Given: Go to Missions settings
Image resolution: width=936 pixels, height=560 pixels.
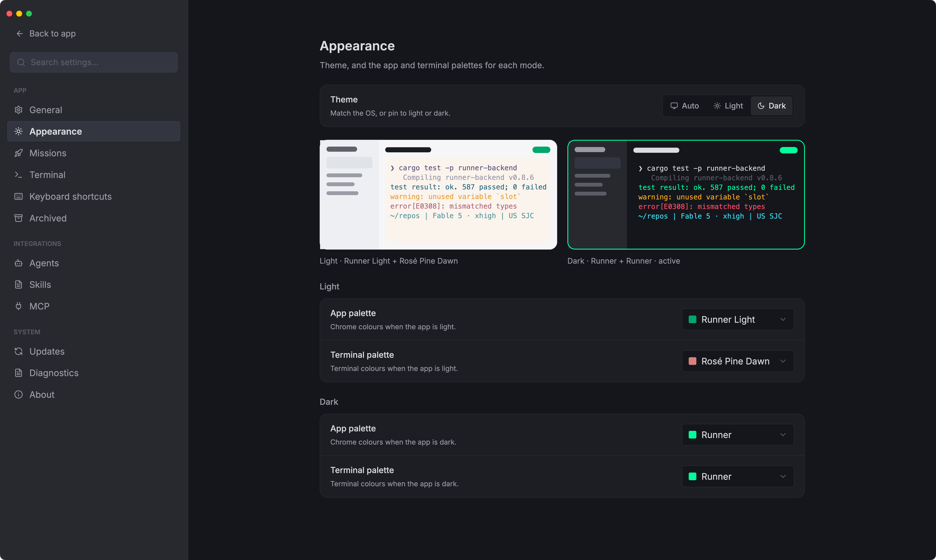Looking at the screenshot, I should tap(94, 153).
